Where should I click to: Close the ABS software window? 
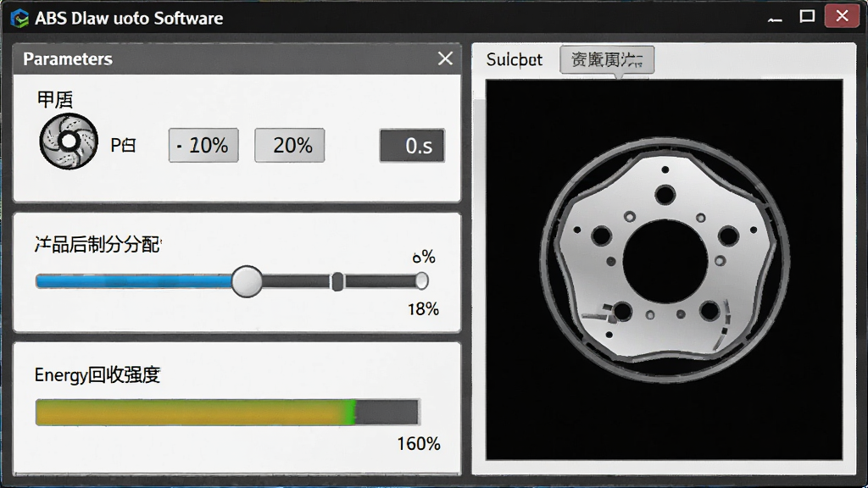(842, 16)
